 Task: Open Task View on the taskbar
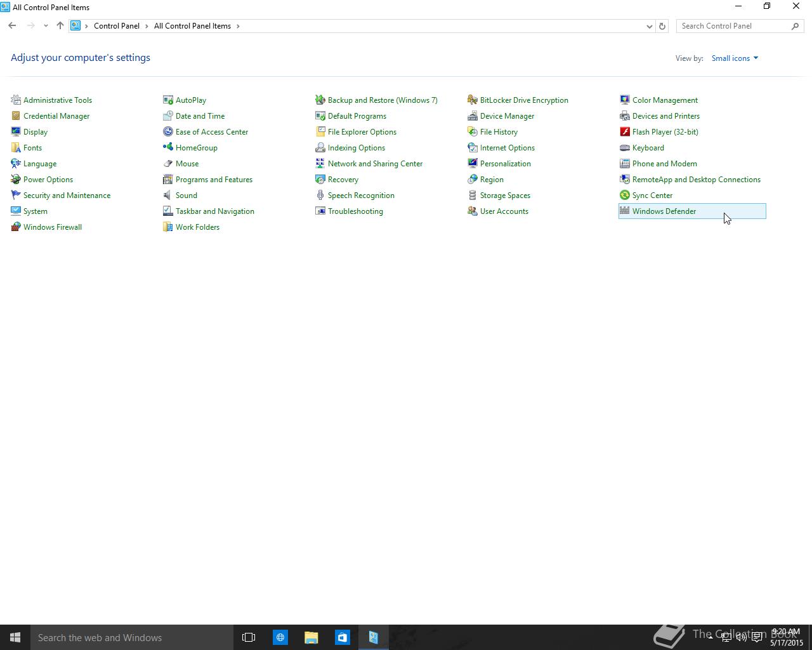click(249, 637)
